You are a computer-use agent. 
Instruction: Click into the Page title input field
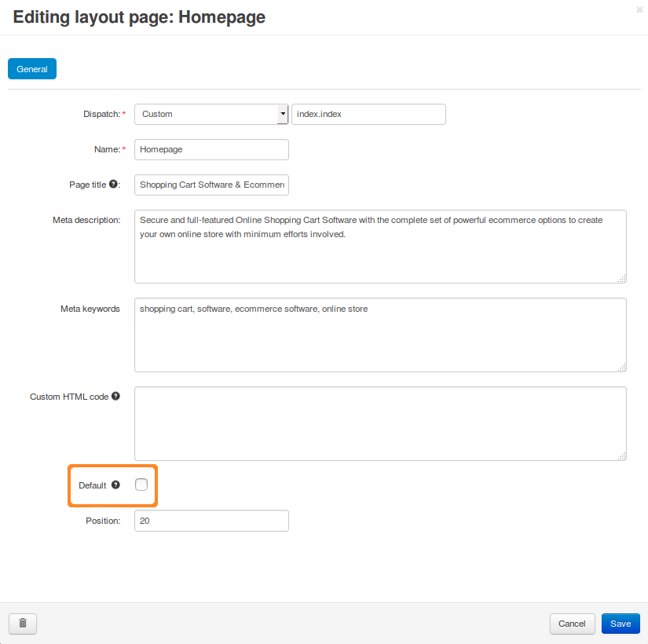pos(211,185)
